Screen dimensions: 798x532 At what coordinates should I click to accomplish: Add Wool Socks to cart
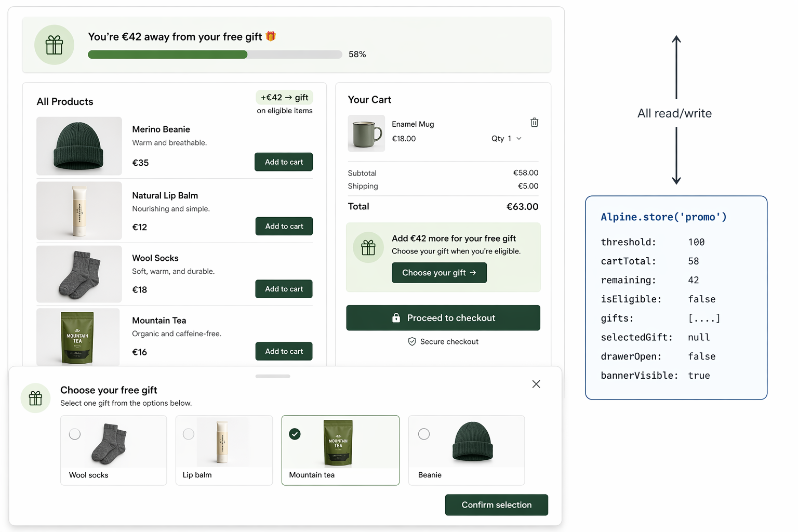pyautogui.click(x=284, y=289)
